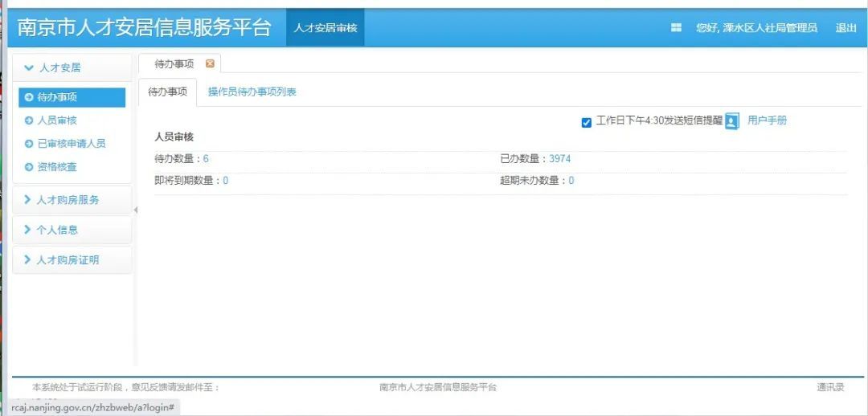Close the 待办事项 tab with orange X
Viewport: 868px width, 416px height.
coord(210,63)
